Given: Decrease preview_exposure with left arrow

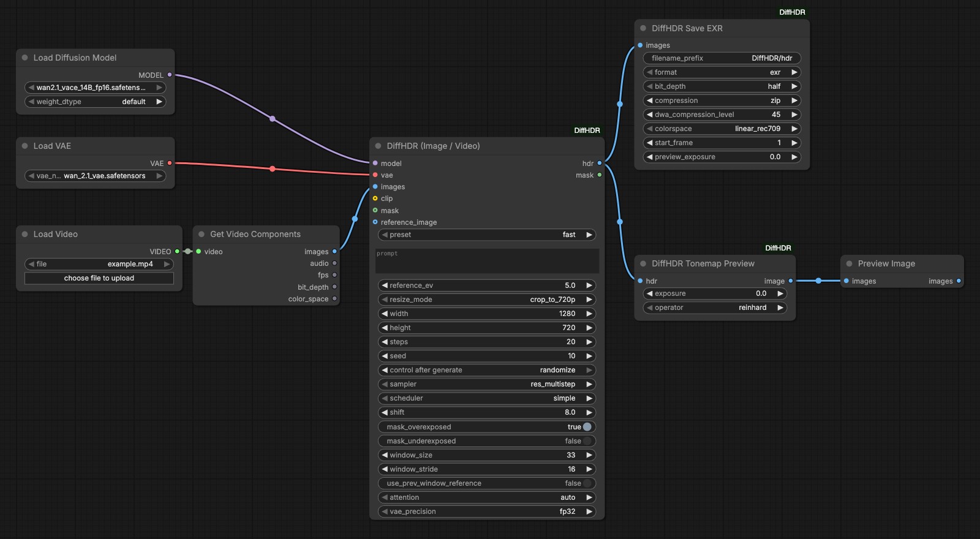Looking at the screenshot, I should click(650, 157).
